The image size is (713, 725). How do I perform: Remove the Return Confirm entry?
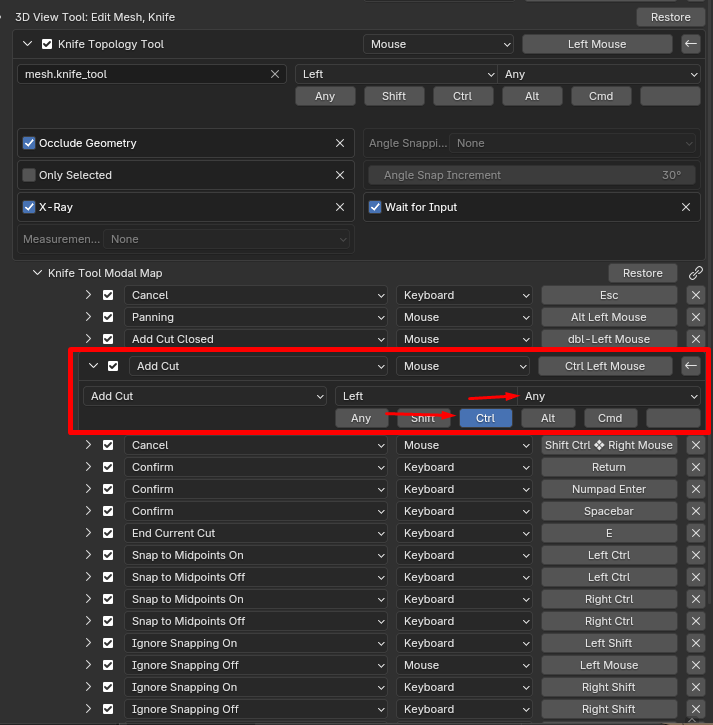click(x=696, y=467)
